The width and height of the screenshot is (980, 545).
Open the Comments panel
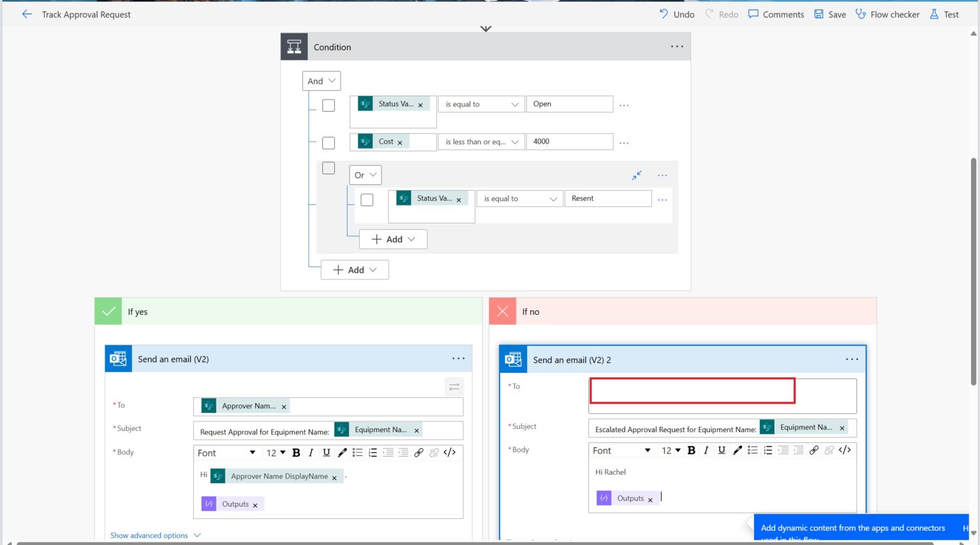(x=776, y=14)
